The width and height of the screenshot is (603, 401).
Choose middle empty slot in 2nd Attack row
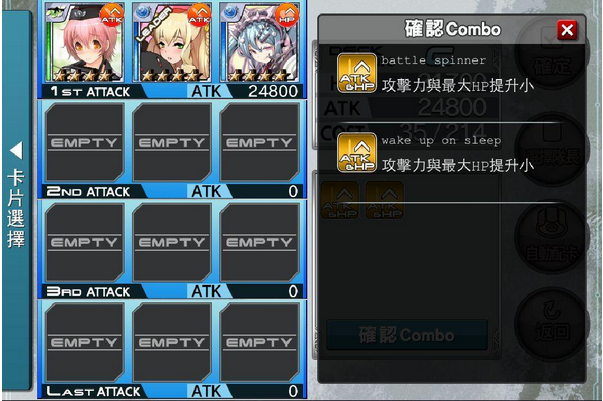click(x=172, y=142)
